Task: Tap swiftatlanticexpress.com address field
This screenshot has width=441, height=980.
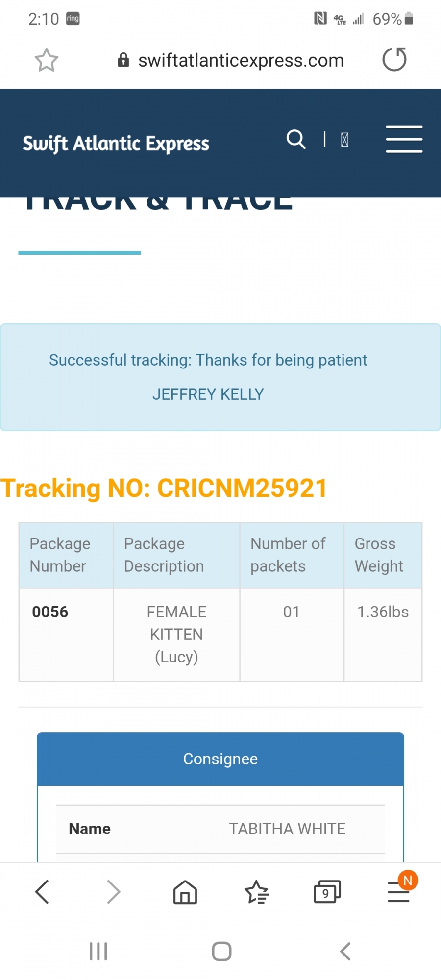Action: [x=241, y=60]
